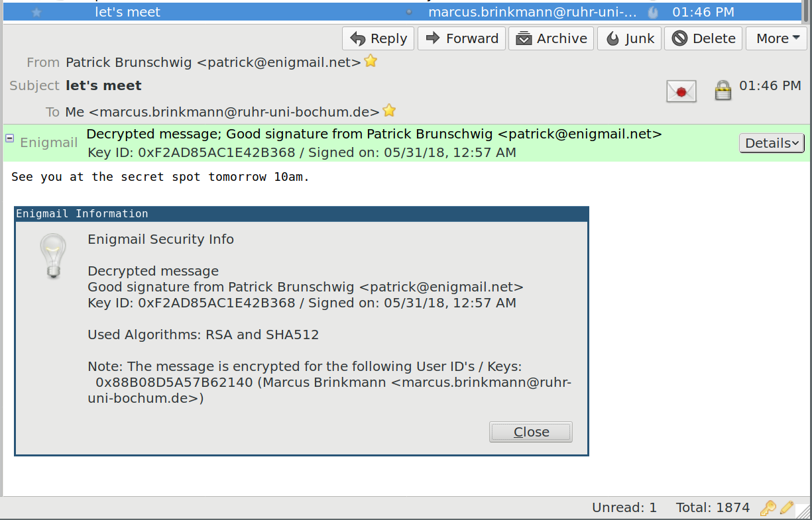
Task: Collapse the Enigmail status bar
Action: [x=10, y=138]
